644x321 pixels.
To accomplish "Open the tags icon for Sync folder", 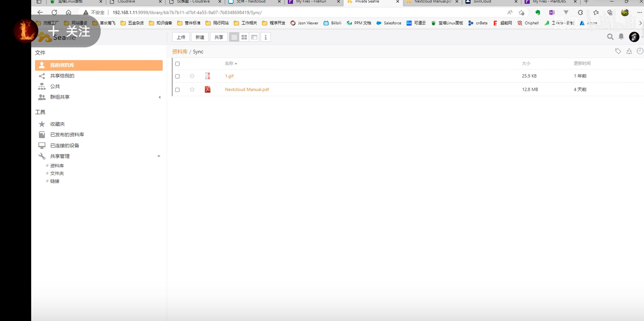I will pyautogui.click(x=618, y=51).
